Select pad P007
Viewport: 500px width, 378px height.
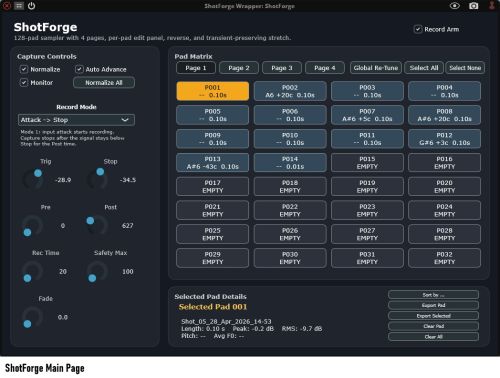click(x=367, y=115)
